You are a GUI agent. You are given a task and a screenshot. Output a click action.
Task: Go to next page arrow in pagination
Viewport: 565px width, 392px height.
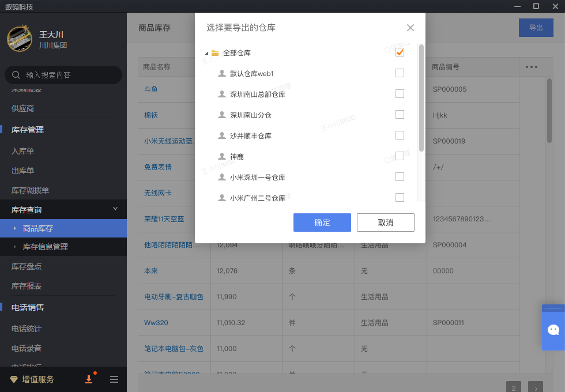click(x=535, y=387)
